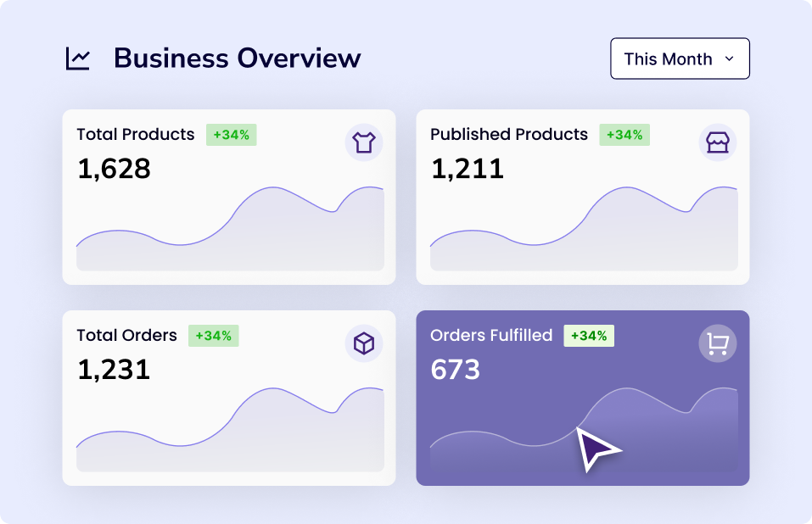
Task: Click the +34% badge on Total Products
Action: (x=231, y=135)
